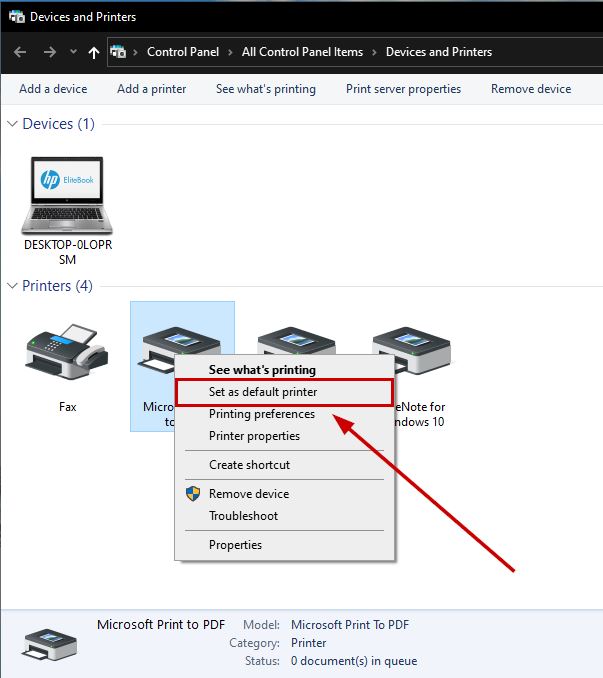Select the third printer icon beside Microsoft Print
Screen dimensions: 603x678
[297, 341]
